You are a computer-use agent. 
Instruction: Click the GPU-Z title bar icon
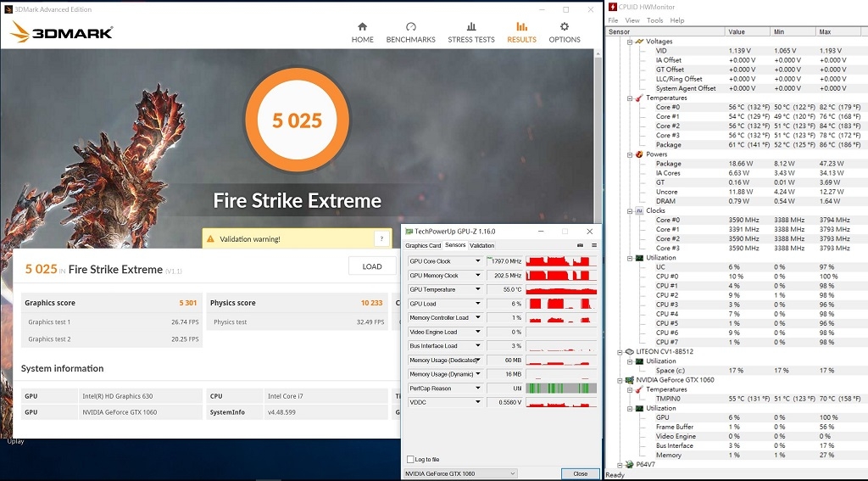point(409,231)
